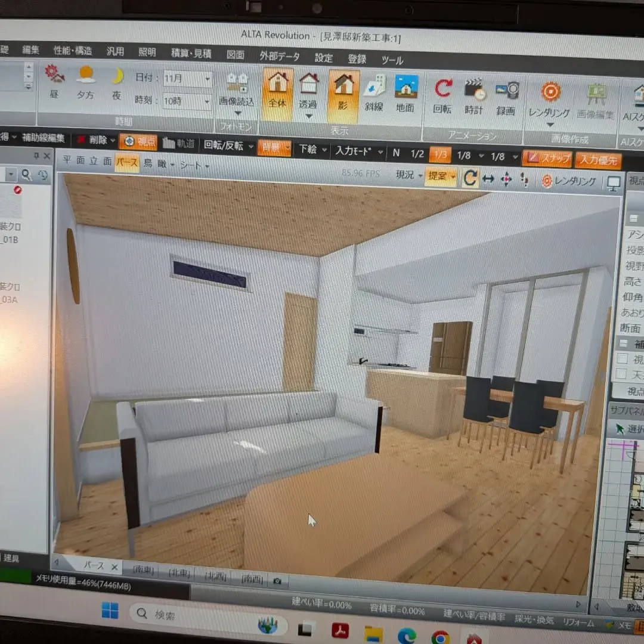Click the 透過 transparency display icon
Viewport: 644px width, 644px height.
(308, 91)
